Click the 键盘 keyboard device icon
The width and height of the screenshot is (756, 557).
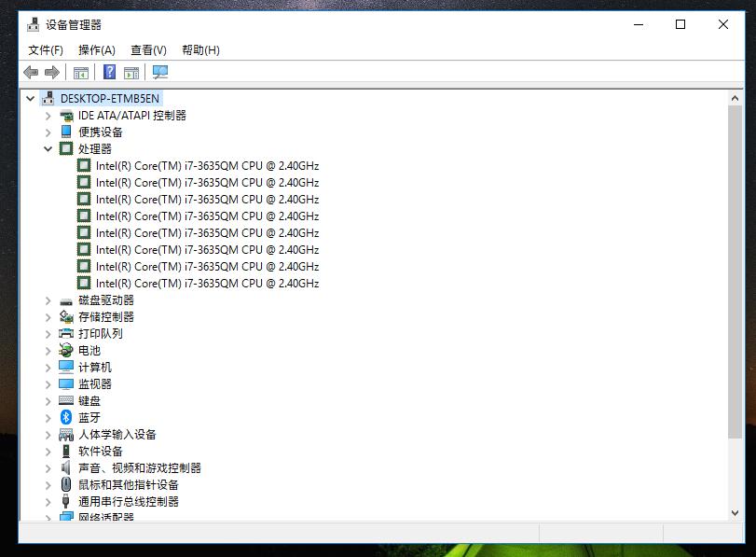tap(64, 400)
